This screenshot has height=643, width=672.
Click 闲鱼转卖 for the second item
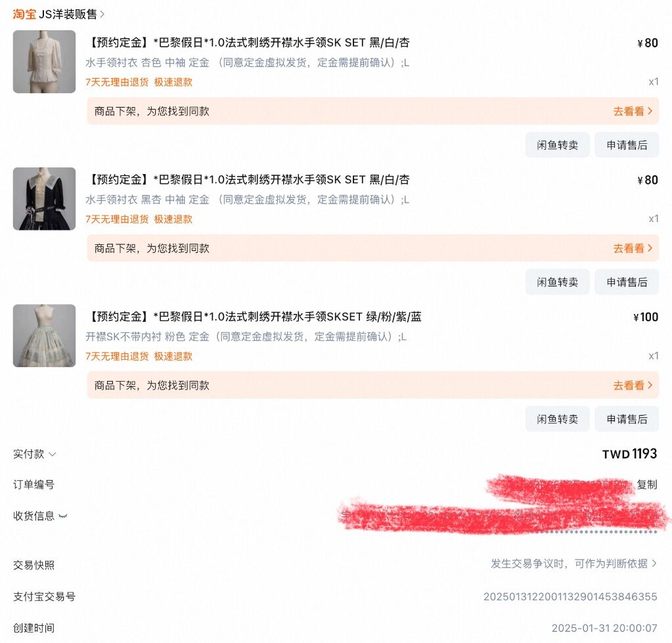point(557,282)
